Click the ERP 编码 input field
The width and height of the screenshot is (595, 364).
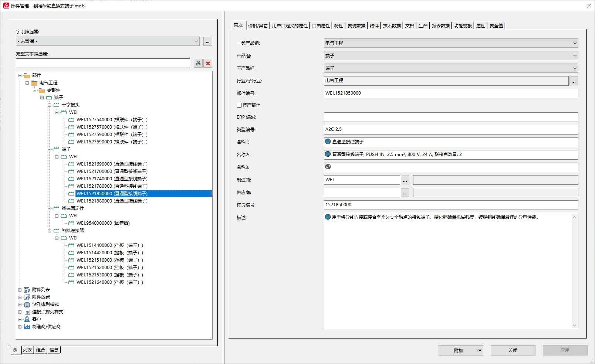tap(451, 117)
